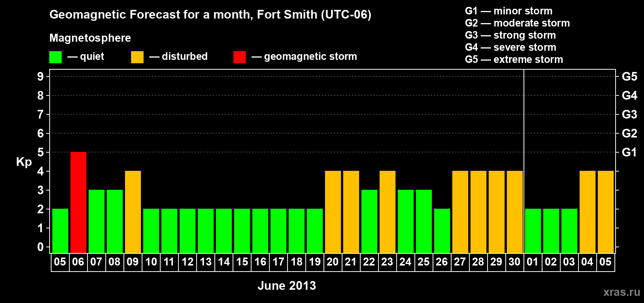Click the green bar above date 26

(442, 231)
